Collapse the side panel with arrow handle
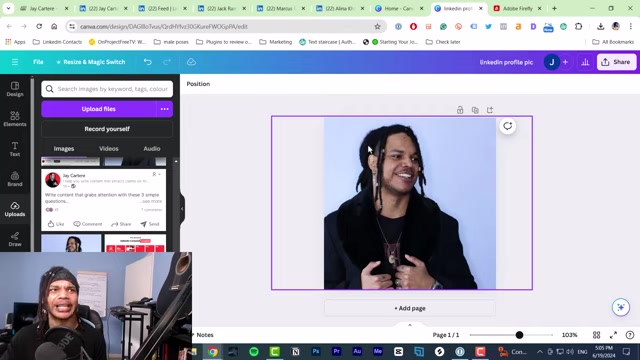 coord(182,209)
